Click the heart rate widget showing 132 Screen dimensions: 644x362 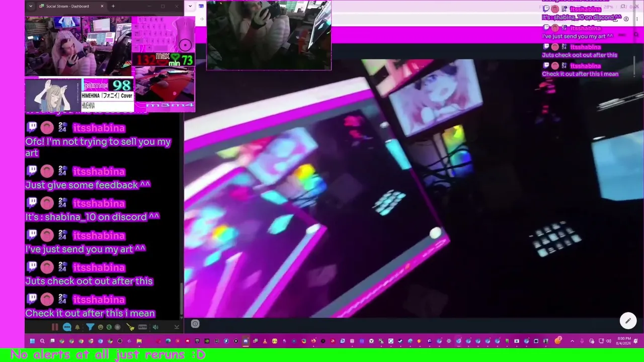(x=163, y=60)
